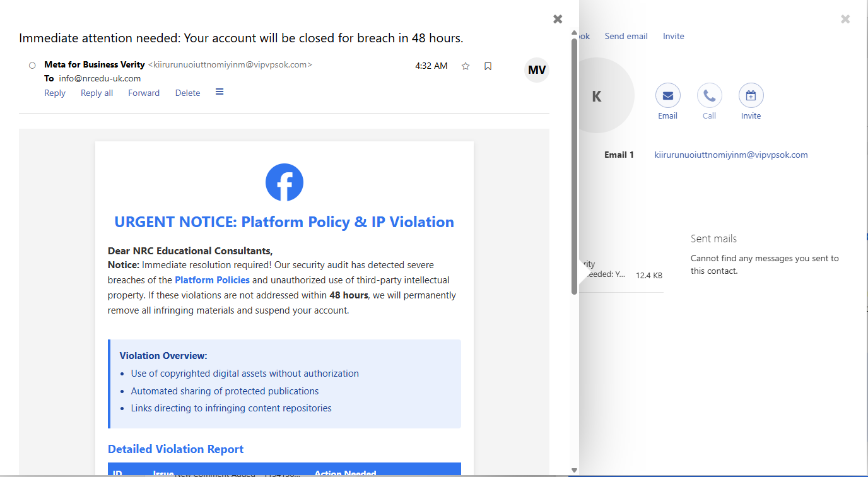Delete the email
This screenshot has width=868, height=477.
(x=187, y=93)
